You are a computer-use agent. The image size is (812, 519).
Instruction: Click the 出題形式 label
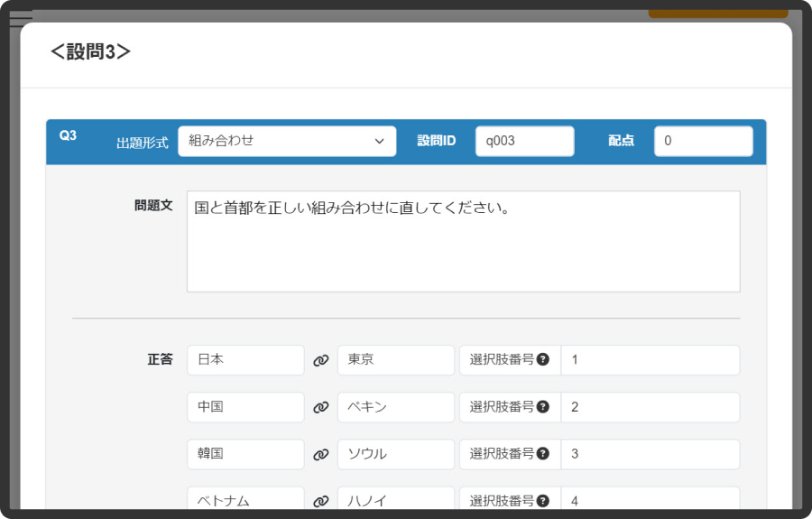(143, 143)
